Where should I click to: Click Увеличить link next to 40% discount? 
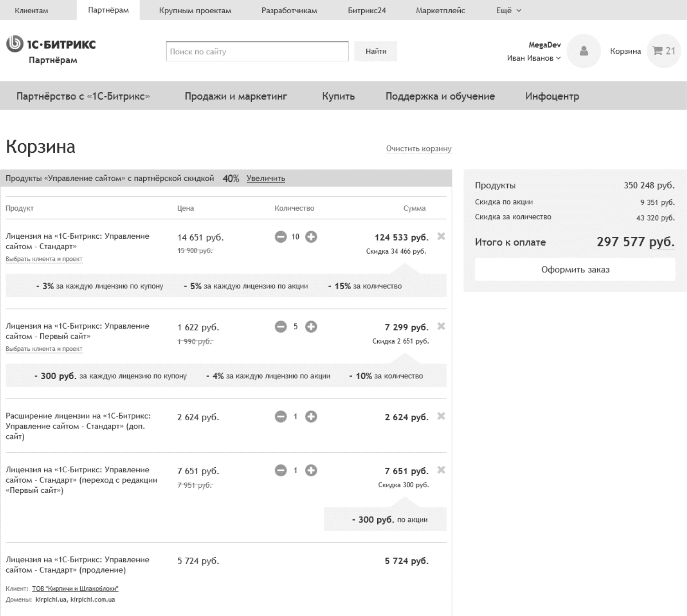(266, 178)
